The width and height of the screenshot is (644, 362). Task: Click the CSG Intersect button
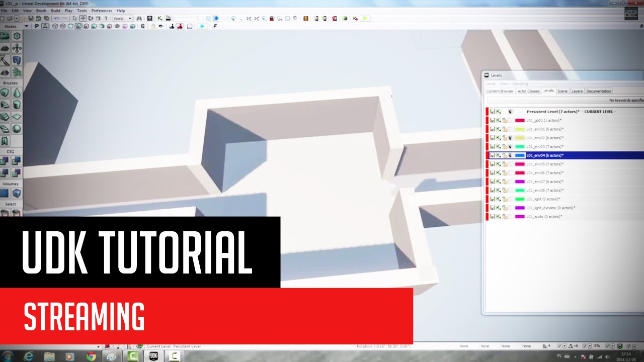click(5, 173)
